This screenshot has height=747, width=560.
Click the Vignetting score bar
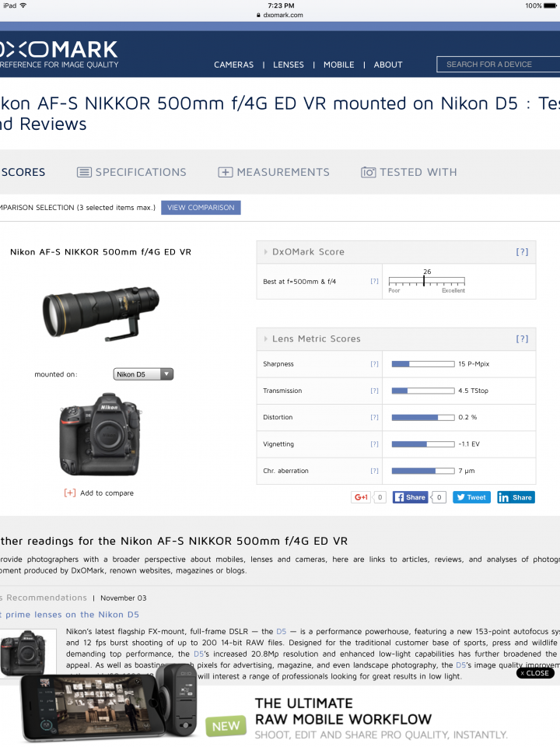423,444
